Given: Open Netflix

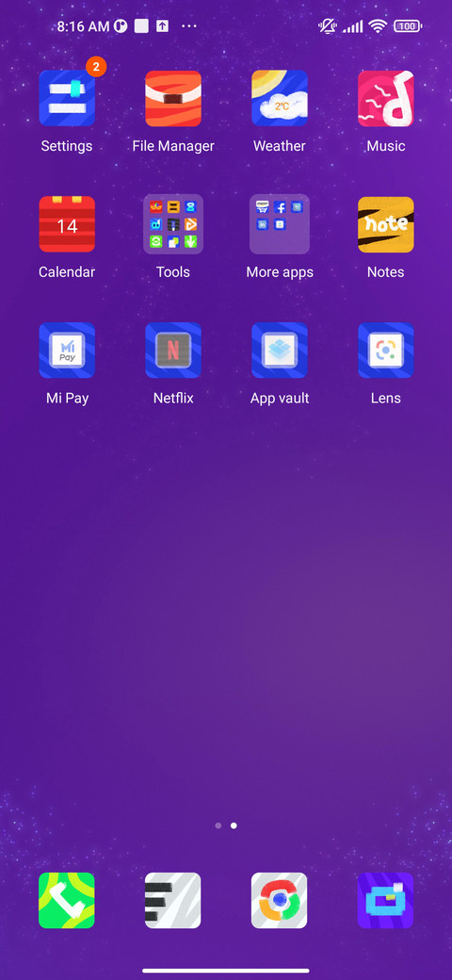Looking at the screenshot, I should tap(173, 350).
